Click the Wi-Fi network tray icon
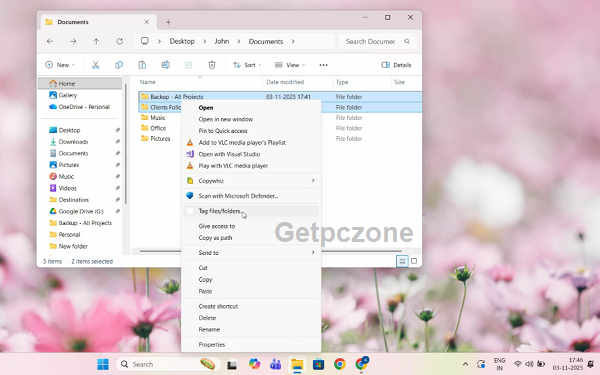600x375 pixels. pos(518,364)
